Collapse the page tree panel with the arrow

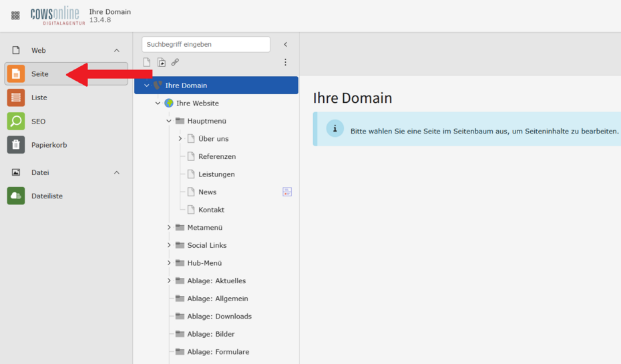coord(285,45)
